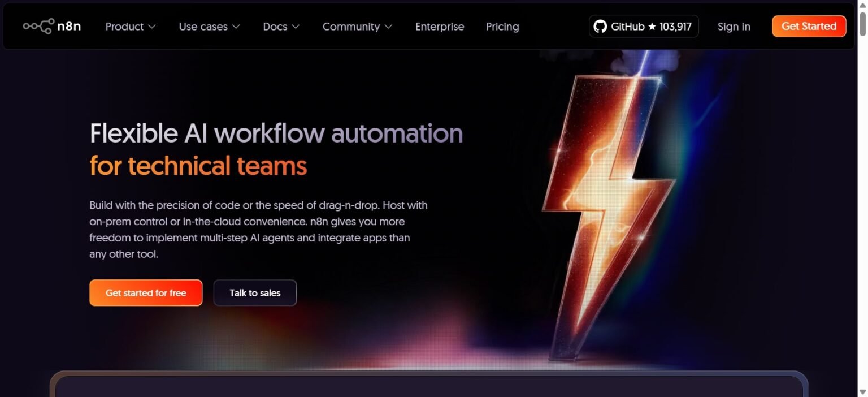
Task: Open the Enterprise page
Action: tap(440, 27)
